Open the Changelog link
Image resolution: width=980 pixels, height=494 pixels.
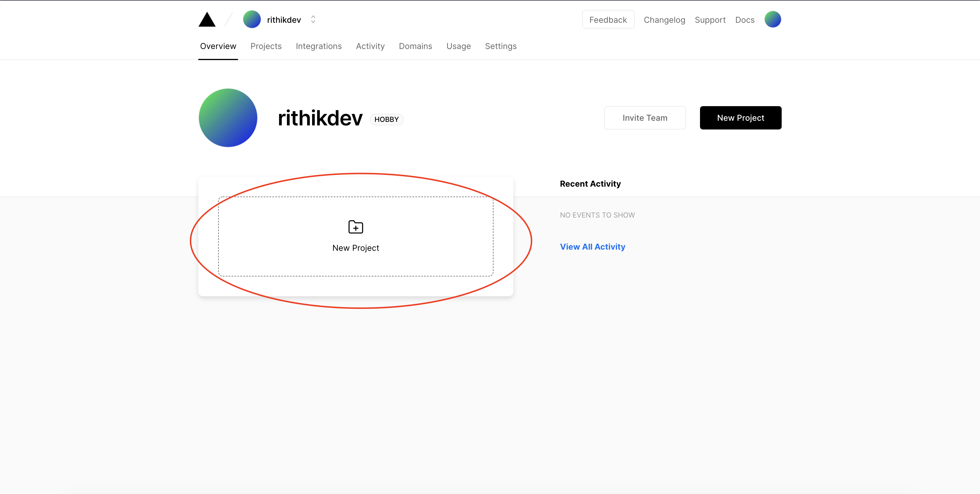coord(664,20)
